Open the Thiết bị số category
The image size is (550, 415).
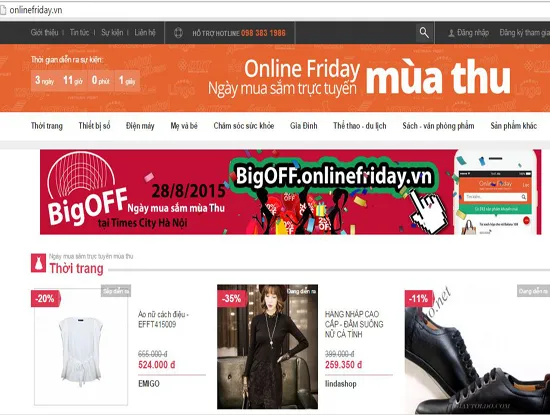94,126
